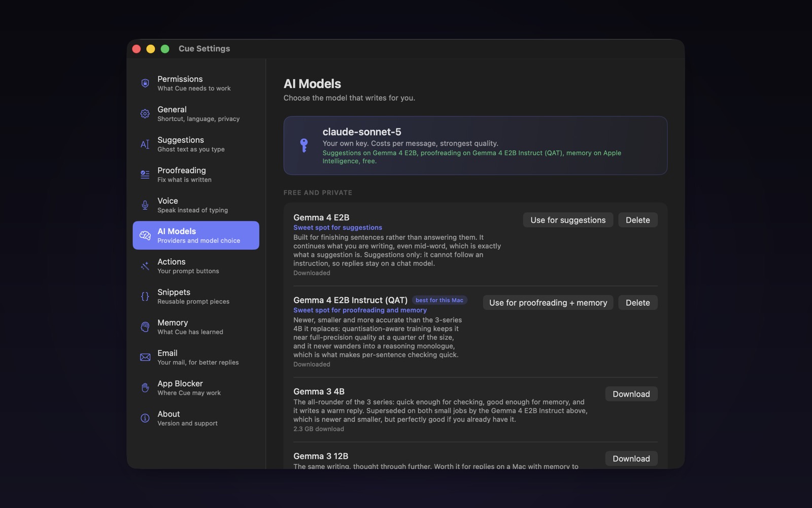Open the General settings section
This screenshot has width=812, height=508.
(196, 114)
